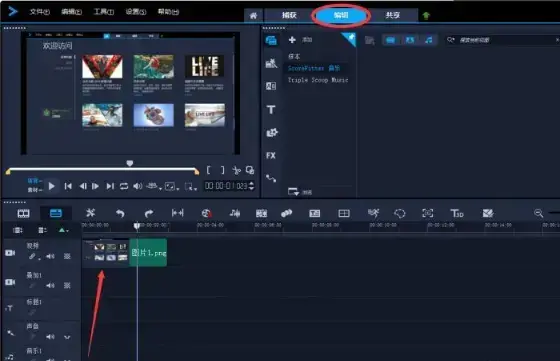Click the 浏览 browse button

300,192
